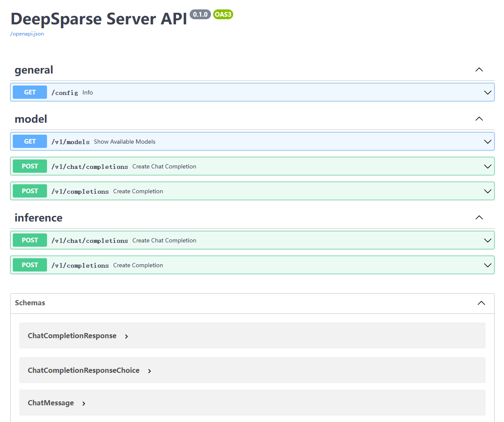Click the GET badge for /config
Viewport: 504px width, 422px height.
click(x=30, y=92)
